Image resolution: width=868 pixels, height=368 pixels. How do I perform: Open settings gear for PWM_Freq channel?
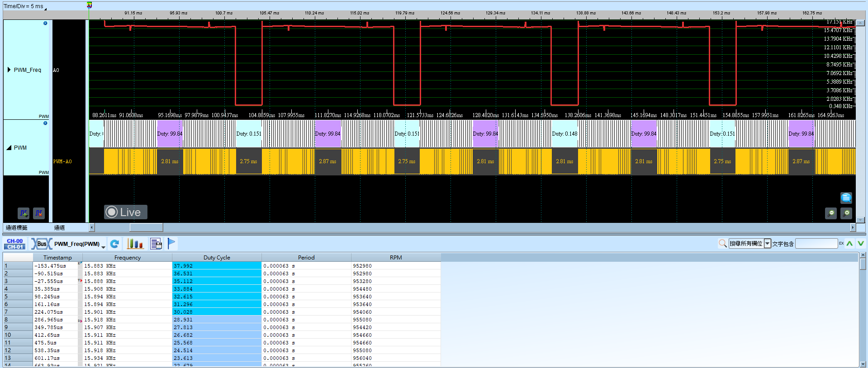coord(45,23)
